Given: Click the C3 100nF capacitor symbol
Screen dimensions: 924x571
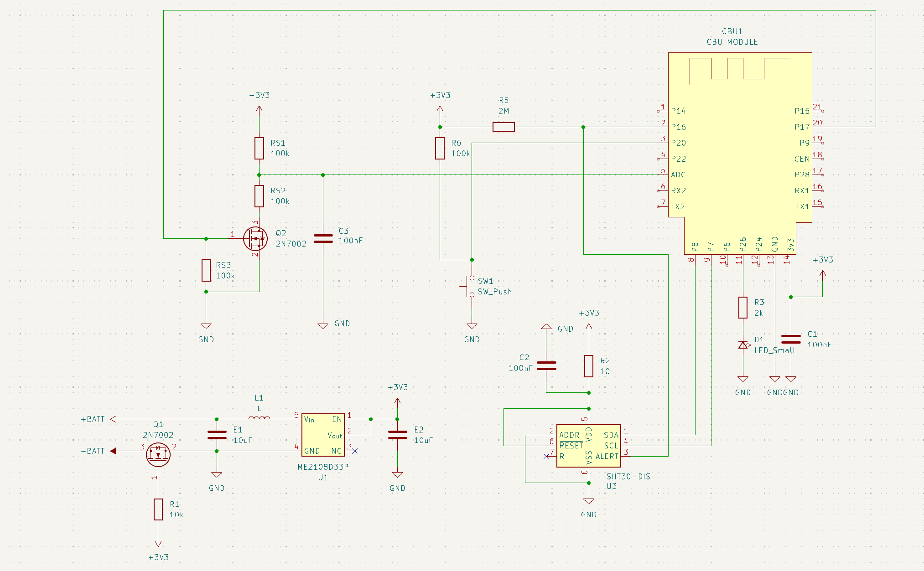Looking at the screenshot, I should [323, 238].
